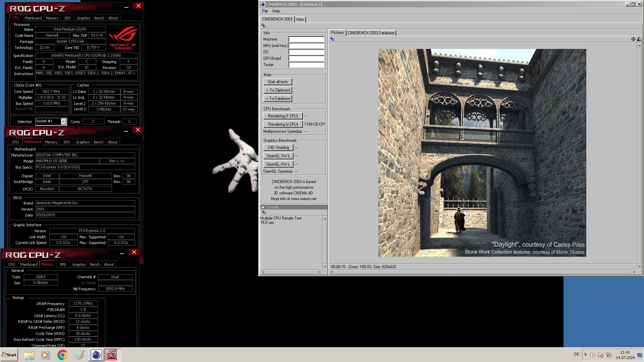Switch to ROG CPU-Z taskbar button
This screenshot has height=362, width=644.
(x=112, y=355)
